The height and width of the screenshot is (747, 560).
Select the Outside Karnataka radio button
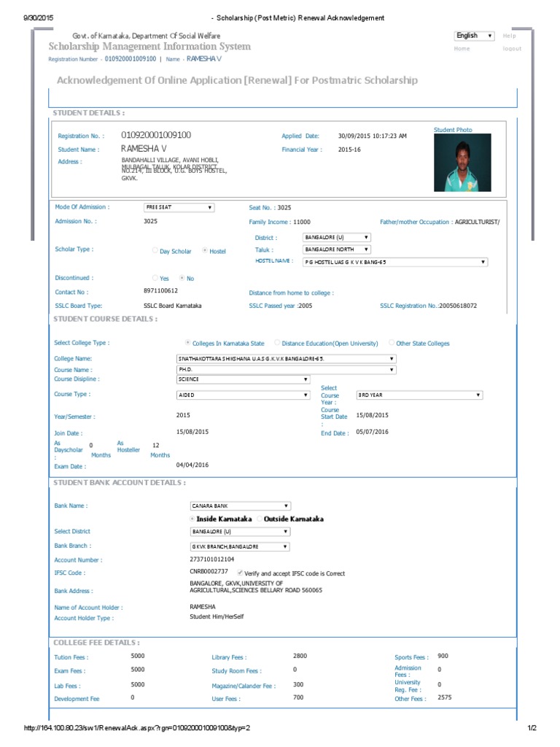click(x=260, y=519)
